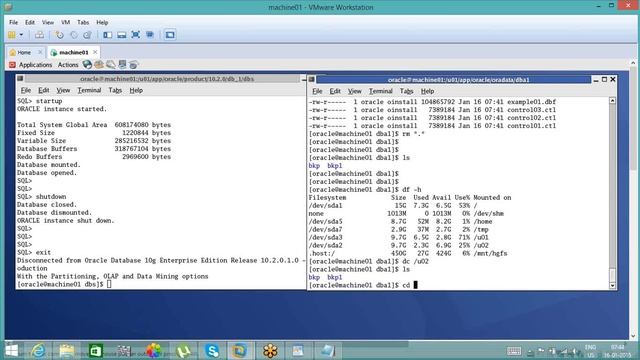The image size is (640, 360).
Task: Close the machine01 tab
Action: point(95,52)
